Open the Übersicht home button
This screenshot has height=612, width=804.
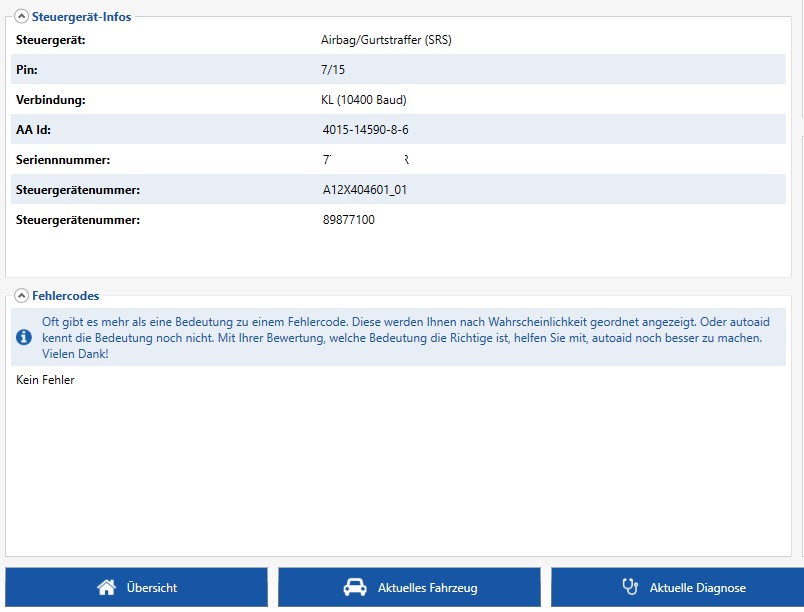[136, 587]
